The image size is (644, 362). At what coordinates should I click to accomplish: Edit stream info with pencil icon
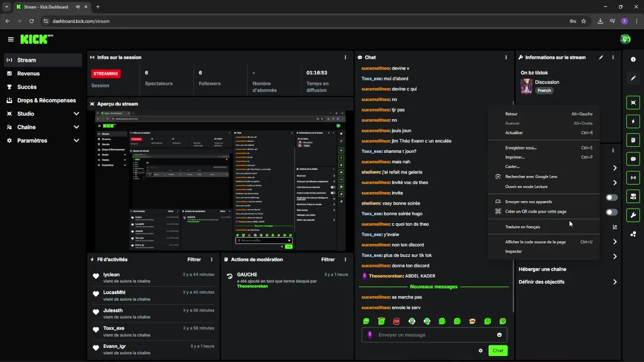(601, 57)
